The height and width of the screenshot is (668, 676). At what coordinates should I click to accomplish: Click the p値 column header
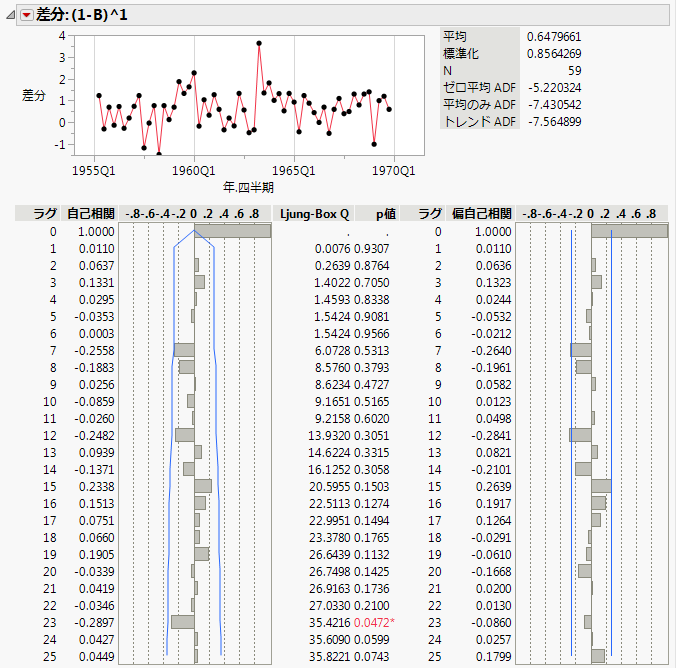[x=387, y=213]
